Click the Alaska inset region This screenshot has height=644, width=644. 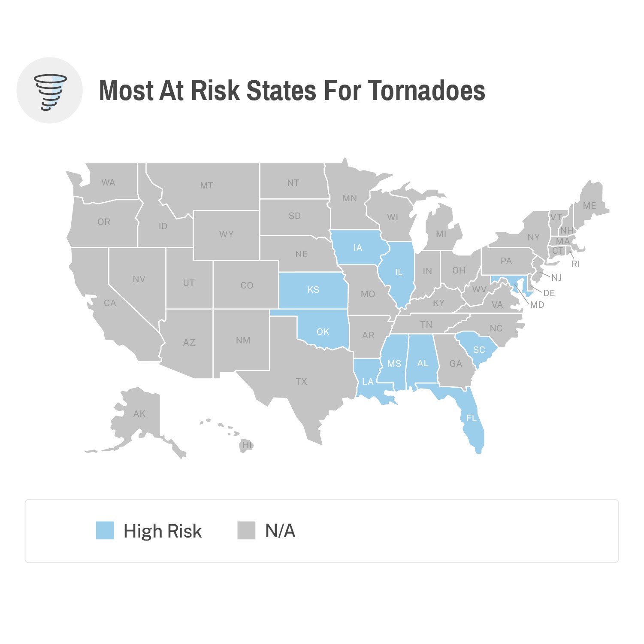point(139,414)
